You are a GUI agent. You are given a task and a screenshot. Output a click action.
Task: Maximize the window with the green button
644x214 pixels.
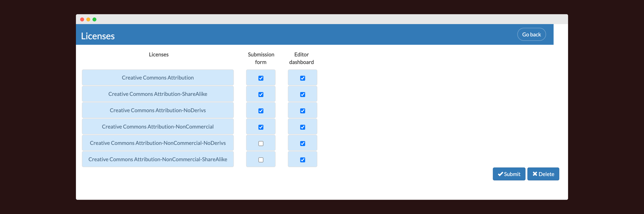[x=95, y=19]
